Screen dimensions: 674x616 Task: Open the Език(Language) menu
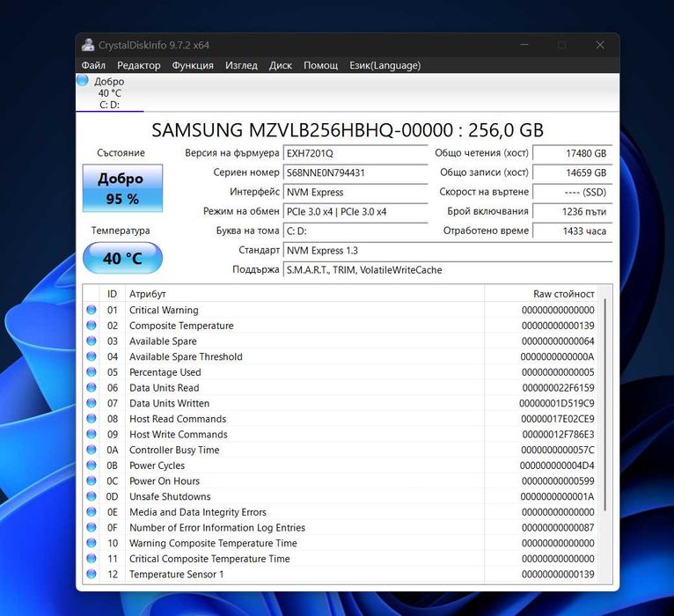pyautogui.click(x=385, y=65)
